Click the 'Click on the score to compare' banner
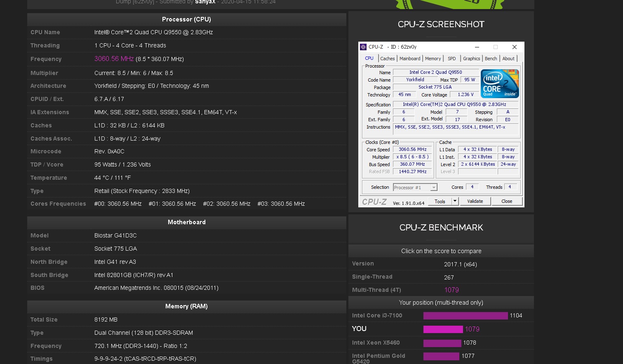This screenshot has width=623, height=364. 441,251
